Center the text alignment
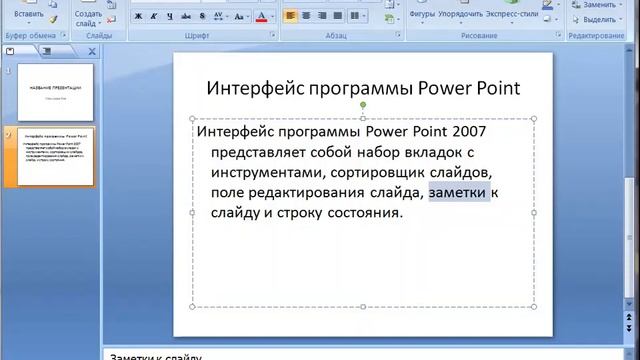Viewport: 640px width, 360px height. click(x=306, y=16)
